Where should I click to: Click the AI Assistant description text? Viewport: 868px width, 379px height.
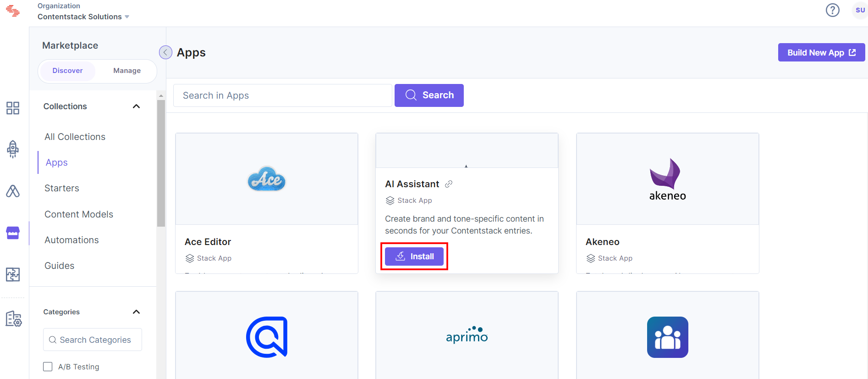464,225
